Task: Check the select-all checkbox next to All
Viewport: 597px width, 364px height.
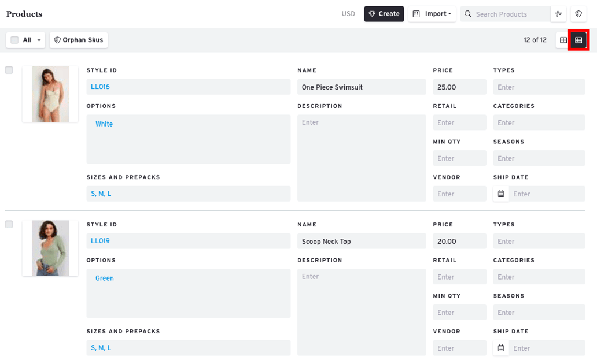Action: pyautogui.click(x=15, y=40)
